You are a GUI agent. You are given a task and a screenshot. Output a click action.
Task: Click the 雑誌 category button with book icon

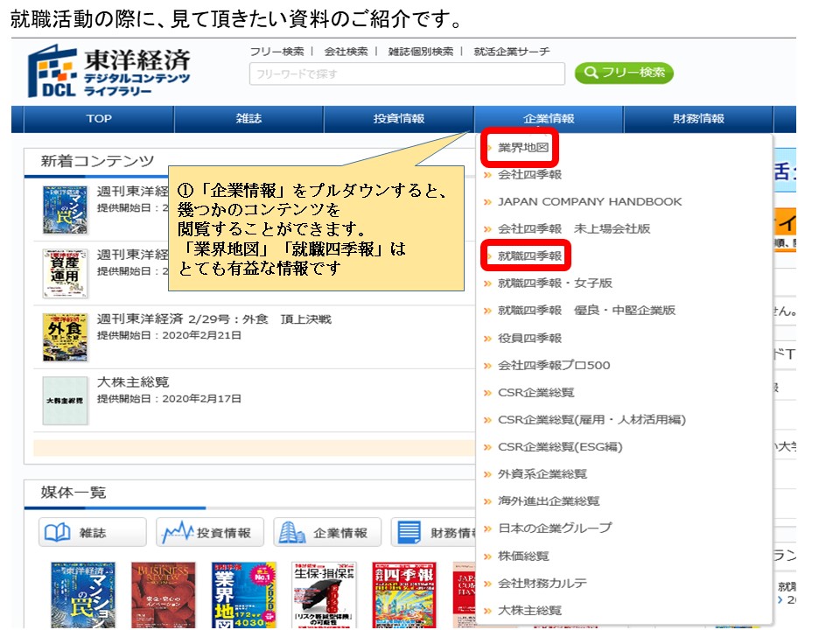93,533
